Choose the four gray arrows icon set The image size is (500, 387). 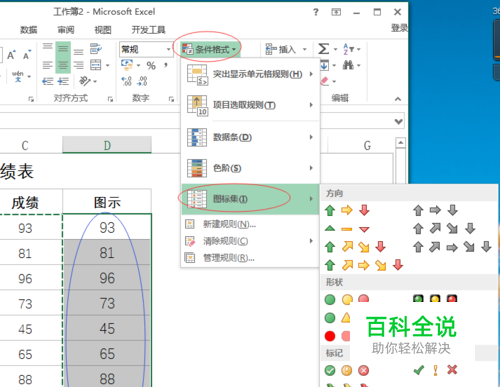tap(444, 229)
